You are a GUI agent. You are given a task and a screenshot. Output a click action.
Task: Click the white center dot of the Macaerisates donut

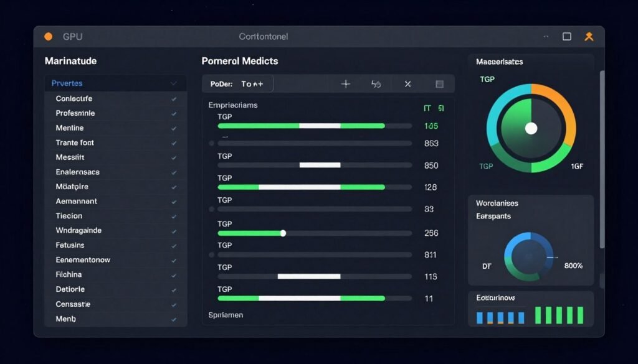(531, 128)
